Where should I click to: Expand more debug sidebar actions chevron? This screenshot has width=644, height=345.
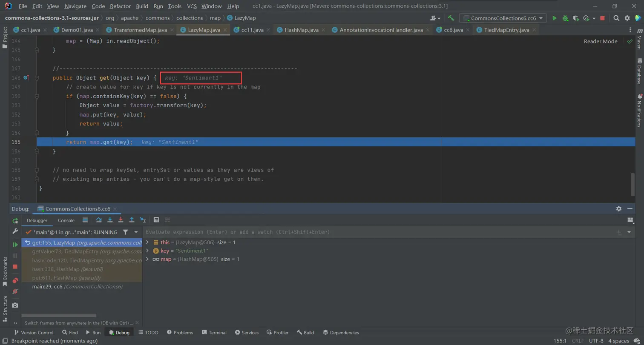pos(15,323)
